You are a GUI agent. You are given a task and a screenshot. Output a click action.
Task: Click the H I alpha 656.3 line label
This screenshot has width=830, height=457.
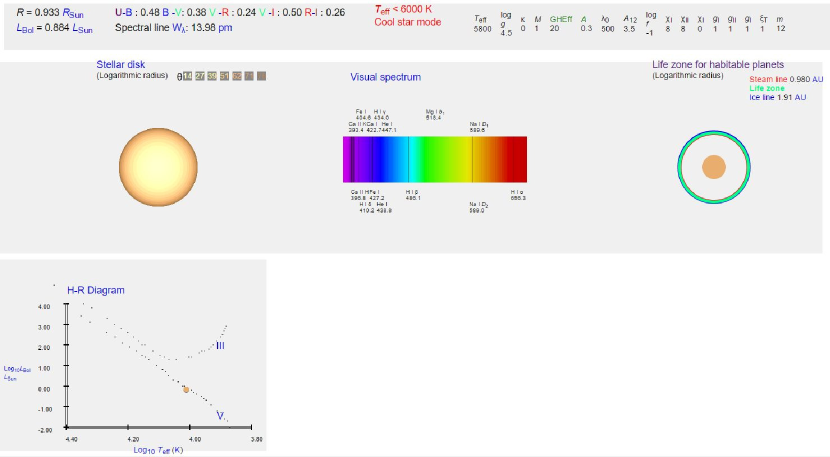pos(517,195)
